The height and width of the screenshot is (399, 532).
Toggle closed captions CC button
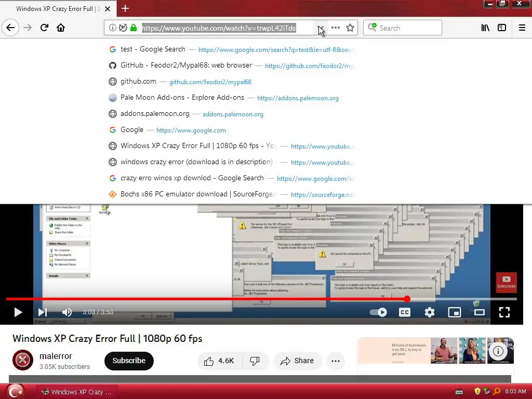coord(404,312)
